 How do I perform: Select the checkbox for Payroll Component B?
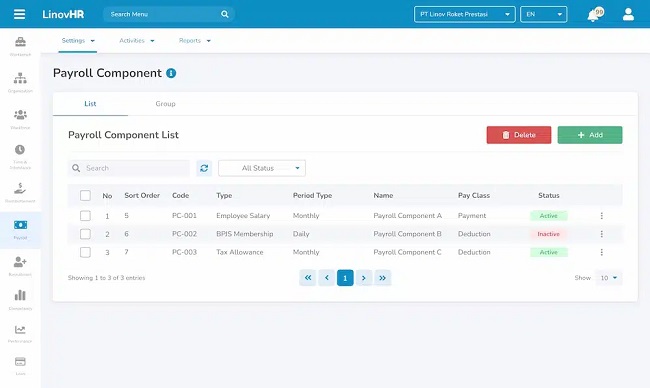point(85,234)
